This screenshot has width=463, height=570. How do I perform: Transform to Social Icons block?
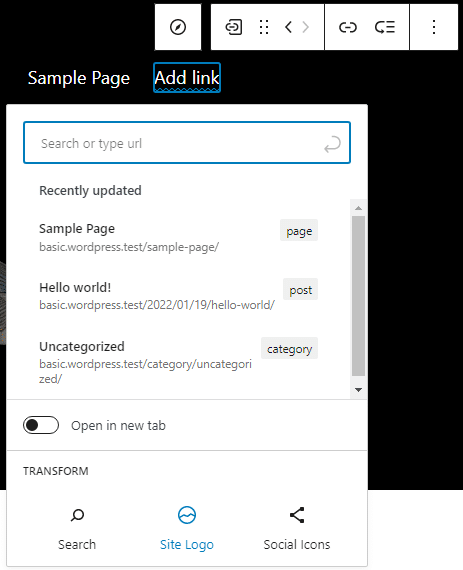pos(297,529)
